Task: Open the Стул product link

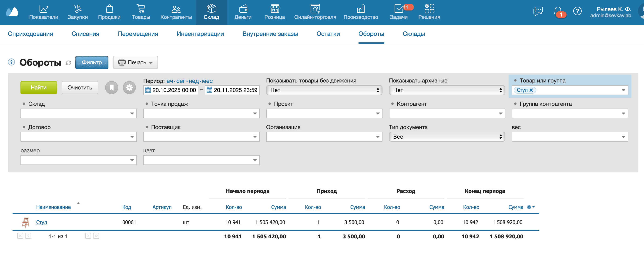Action: click(42, 222)
